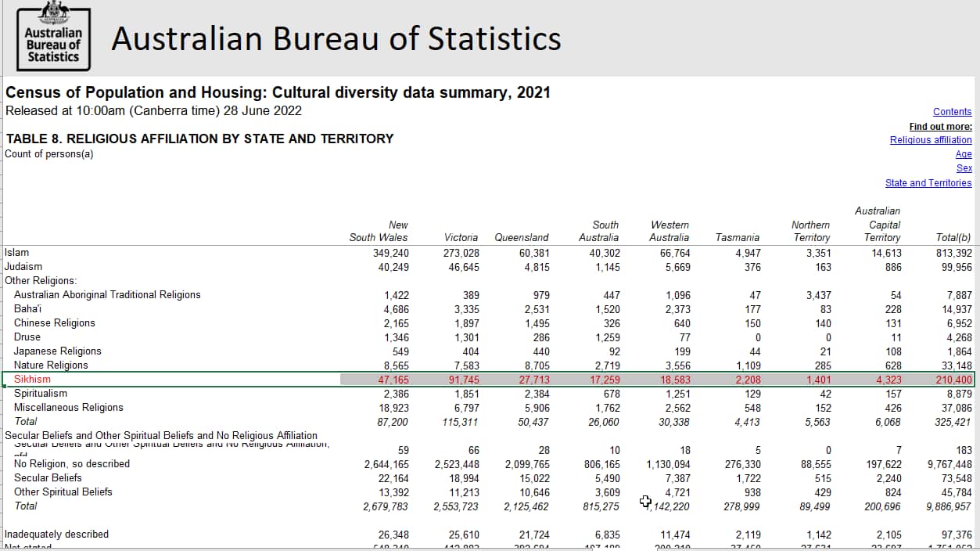
Task: Select the Western Australia column header
Action: point(669,231)
